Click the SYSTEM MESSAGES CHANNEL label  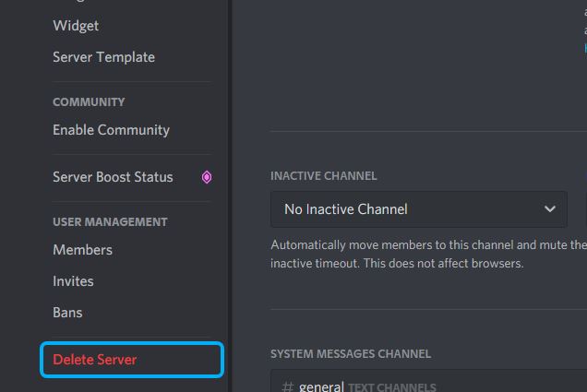351,354
